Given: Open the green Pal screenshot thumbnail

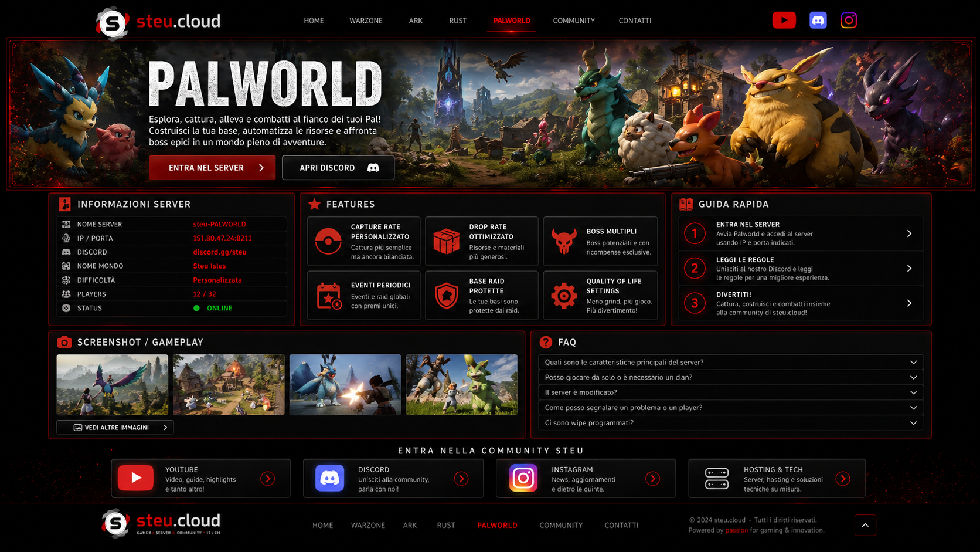Looking at the screenshot, I should tap(462, 385).
